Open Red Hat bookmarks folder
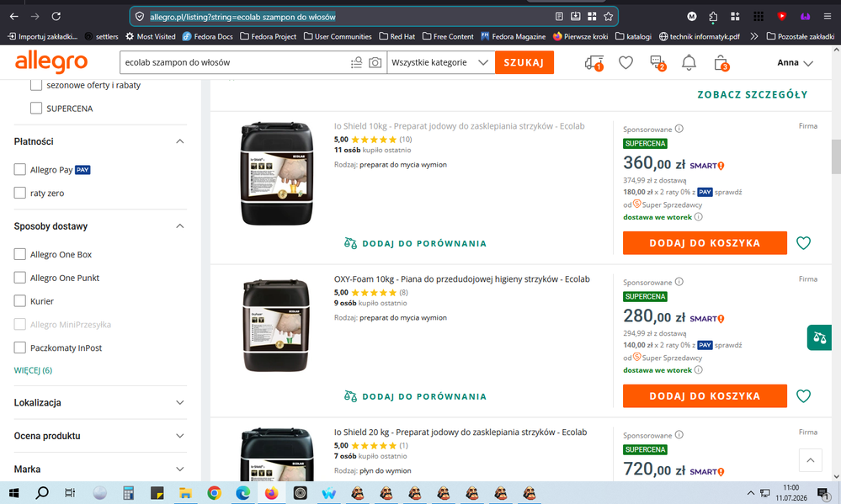841x504 pixels. coord(397,36)
